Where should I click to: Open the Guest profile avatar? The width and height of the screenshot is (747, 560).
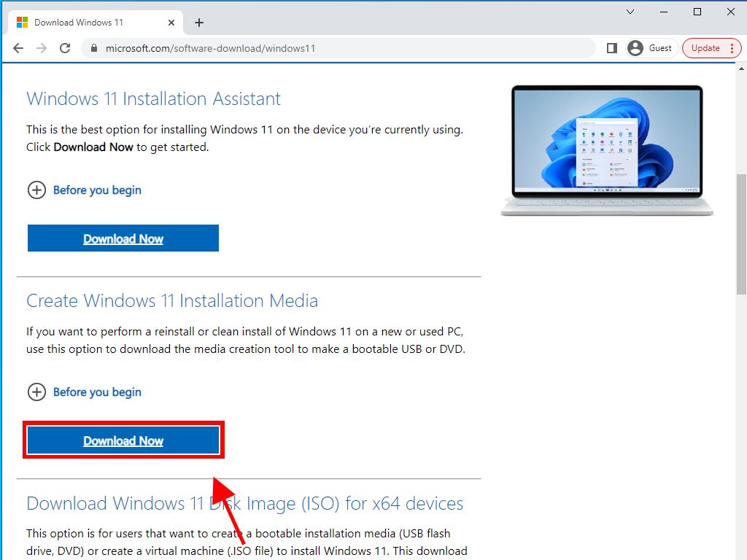tap(635, 48)
